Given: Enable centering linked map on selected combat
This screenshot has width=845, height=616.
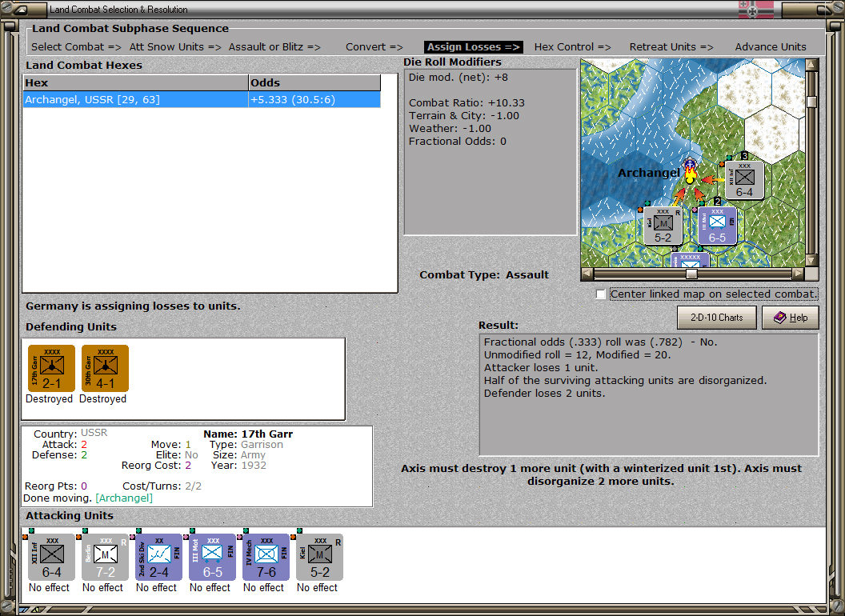Looking at the screenshot, I should point(600,294).
